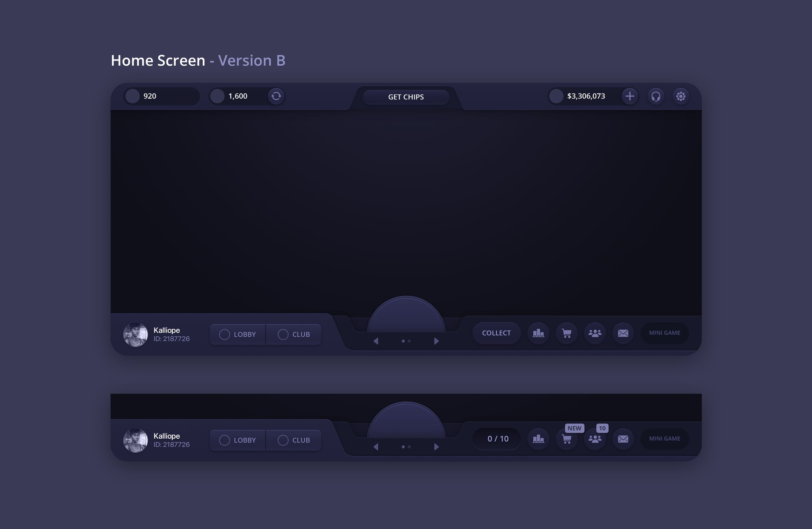Image resolution: width=812 pixels, height=529 pixels.
Task: Toggle the CLUB radio button
Action: (x=282, y=333)
